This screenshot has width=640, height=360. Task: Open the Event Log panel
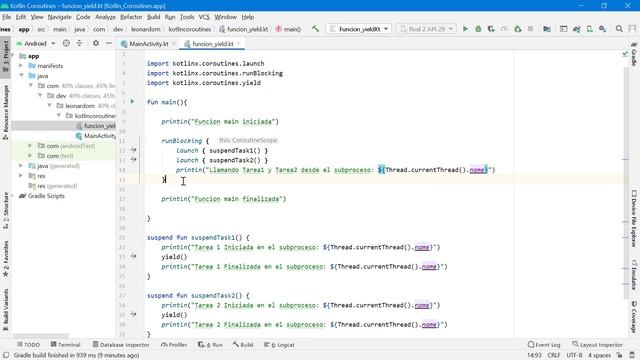[x=544, y=344]
